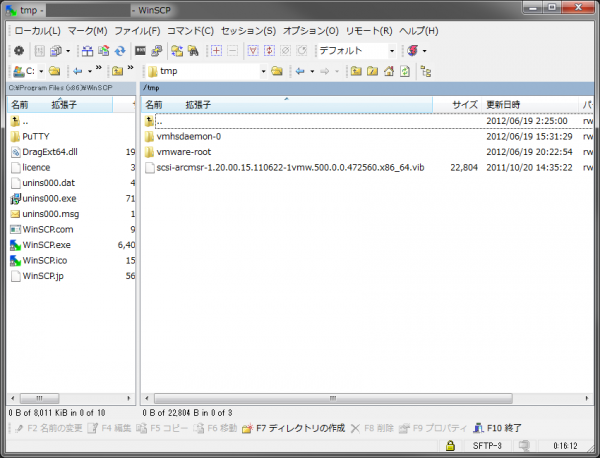Open the マーク(M) menu
Viewport: 600px width, 458px height.
tap(88, 31)
